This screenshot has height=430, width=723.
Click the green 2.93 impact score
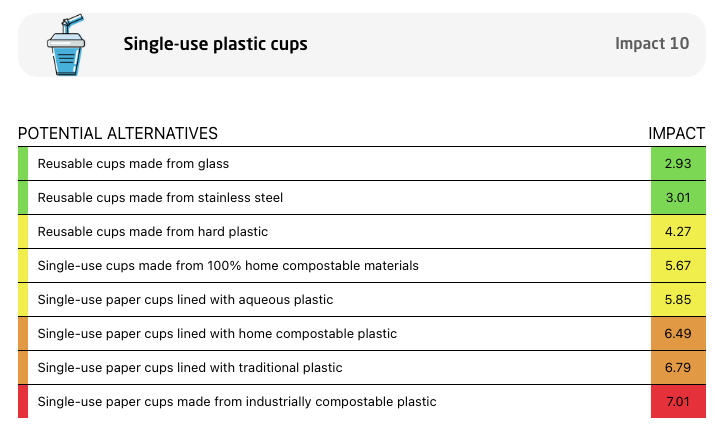[678, 164]
